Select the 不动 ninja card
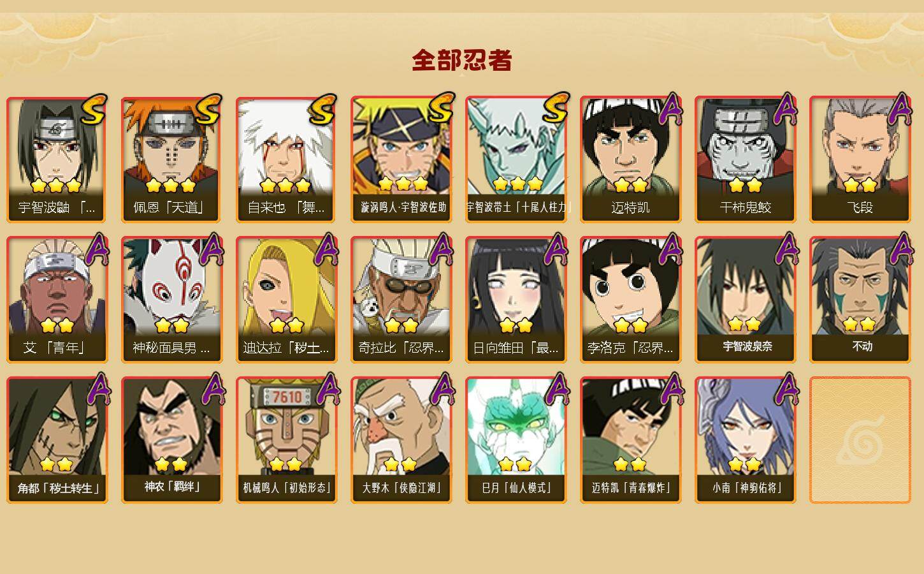This screenshot has width=924, height=574. (x=860, y=300)
